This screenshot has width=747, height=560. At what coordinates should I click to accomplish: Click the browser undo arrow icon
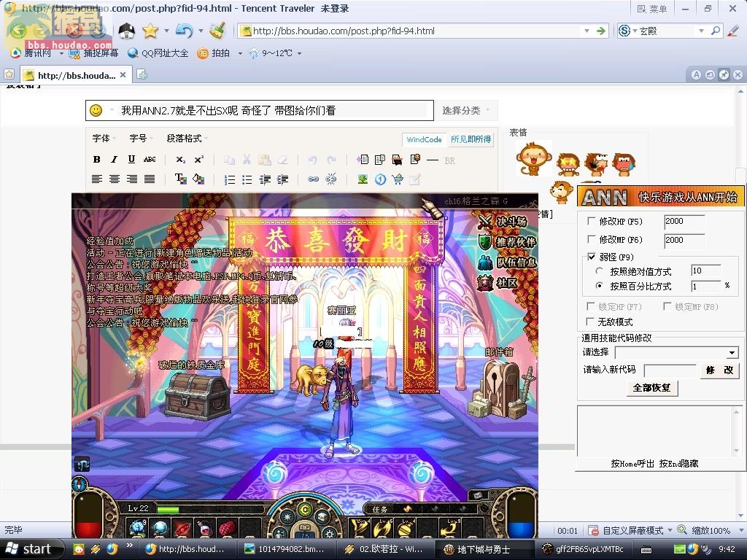point(185,31)
